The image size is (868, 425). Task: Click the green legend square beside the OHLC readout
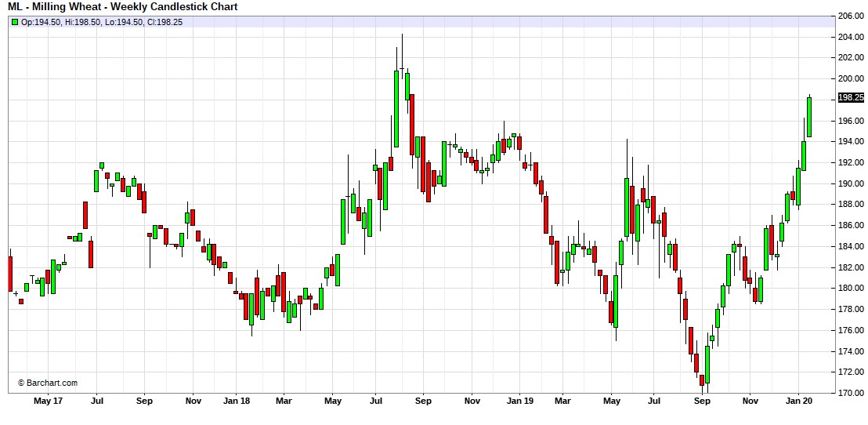(15, 22)
